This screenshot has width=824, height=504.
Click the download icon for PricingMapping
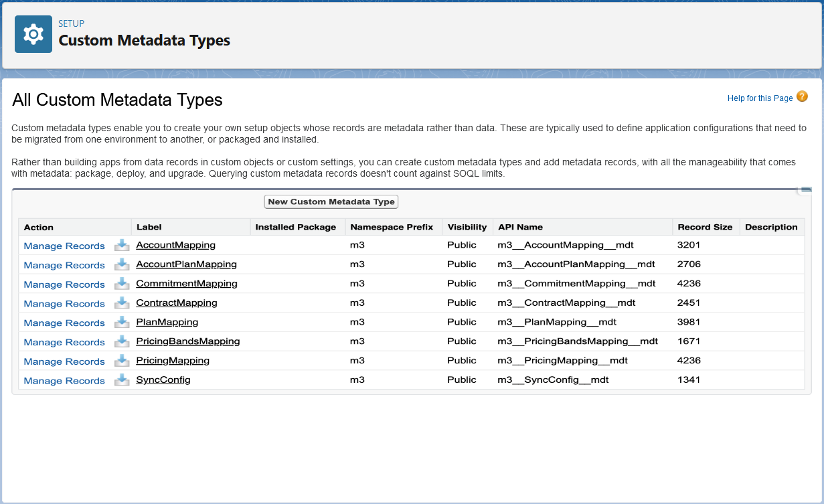[122, 361]
